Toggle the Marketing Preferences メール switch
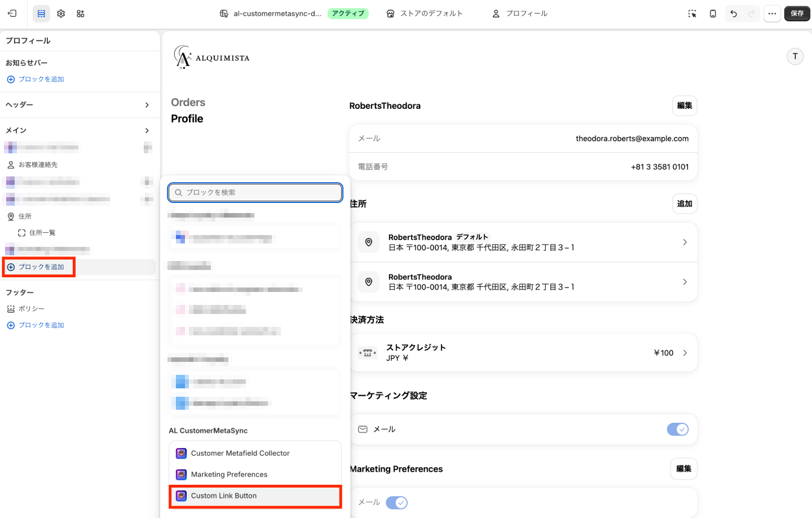 [397, 503]
